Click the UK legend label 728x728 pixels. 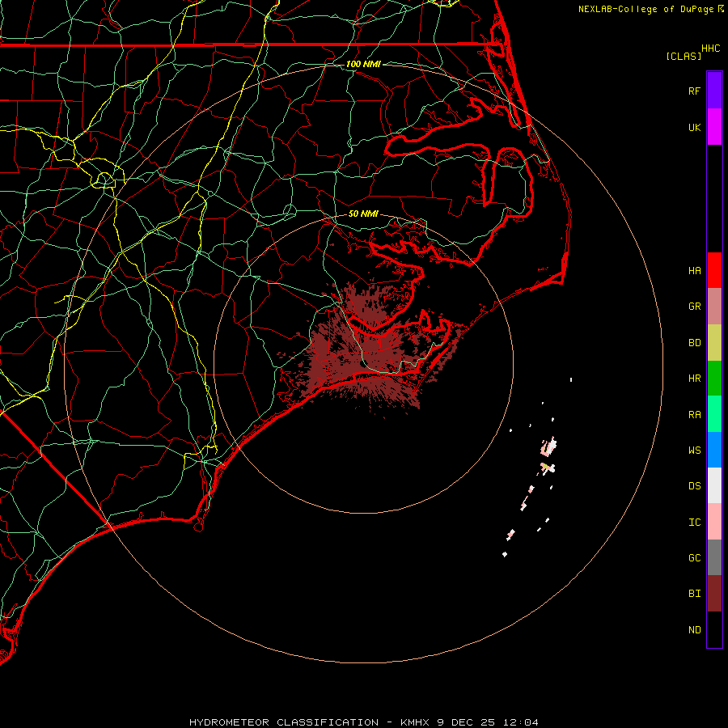[694, 127]
